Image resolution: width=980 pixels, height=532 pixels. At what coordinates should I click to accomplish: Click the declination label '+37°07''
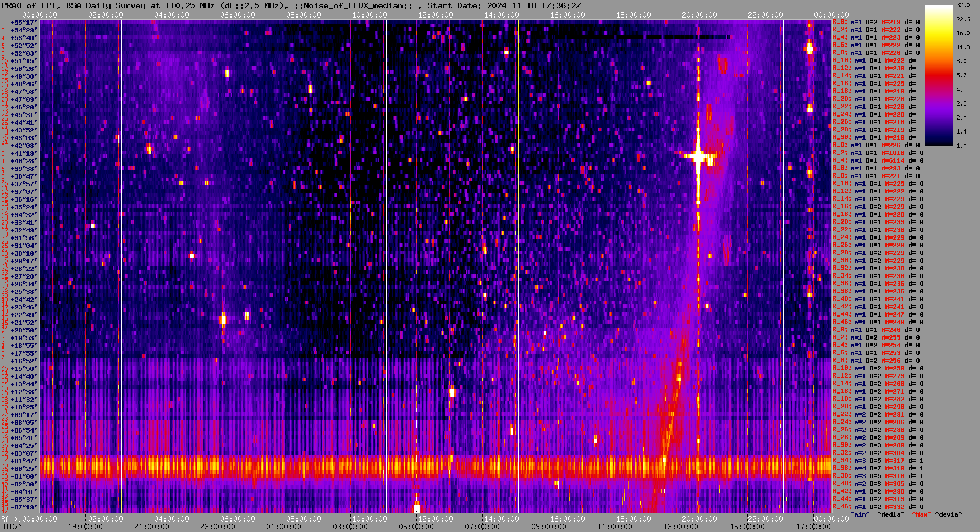point(24,191)
